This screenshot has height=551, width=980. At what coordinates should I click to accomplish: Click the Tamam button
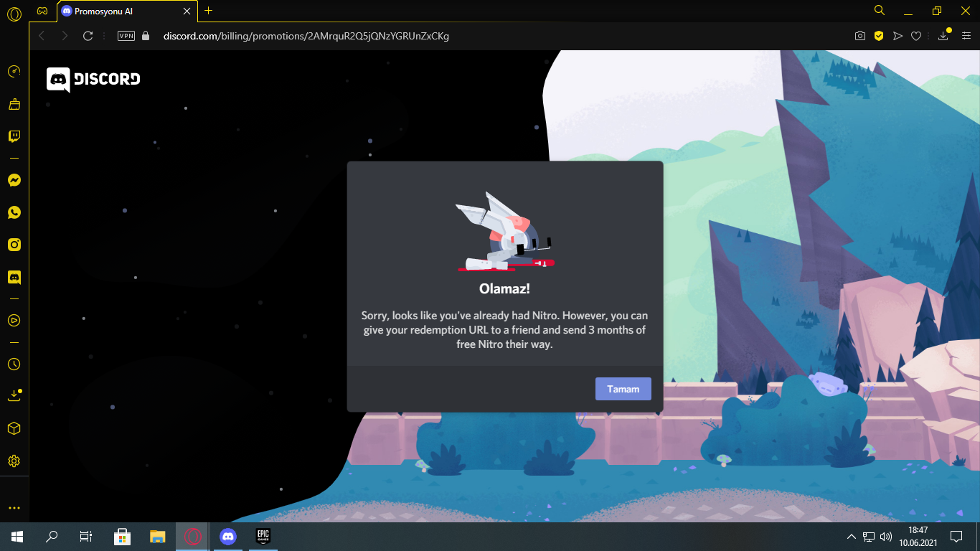[623, 389]
